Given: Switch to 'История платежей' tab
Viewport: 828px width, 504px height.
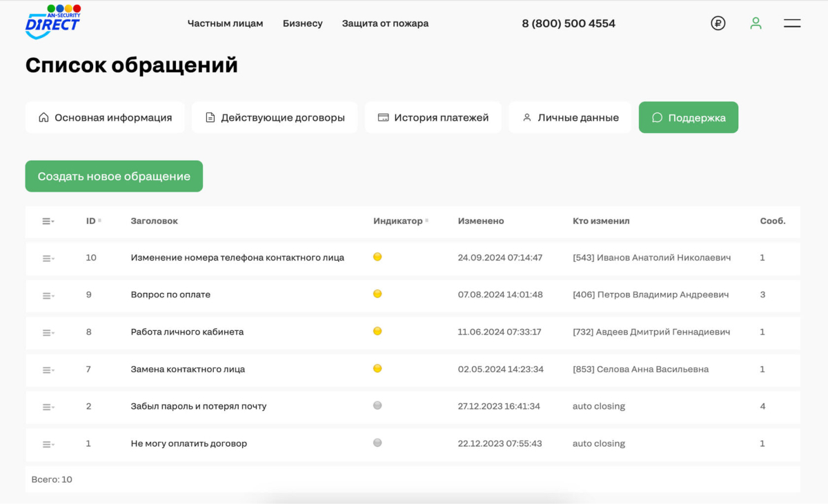Looking at the screenshot, I should pos(433,118).
